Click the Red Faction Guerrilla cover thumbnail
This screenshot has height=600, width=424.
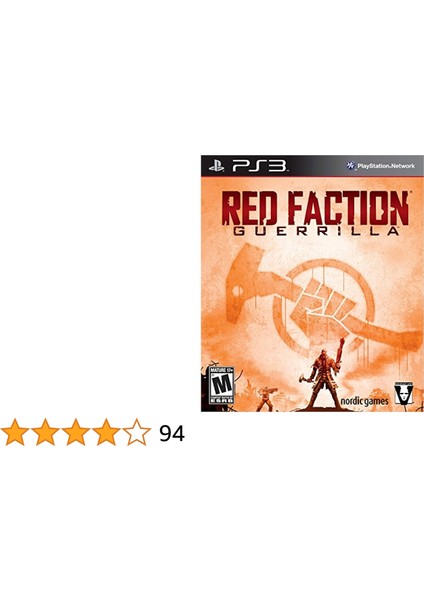pyautogui.click(x=312, y=283)
